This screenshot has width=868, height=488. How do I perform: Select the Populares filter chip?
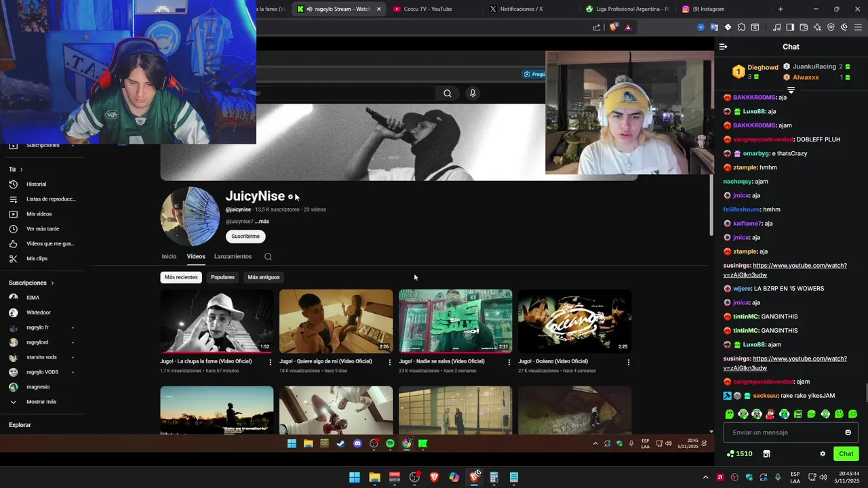point(222,277)
